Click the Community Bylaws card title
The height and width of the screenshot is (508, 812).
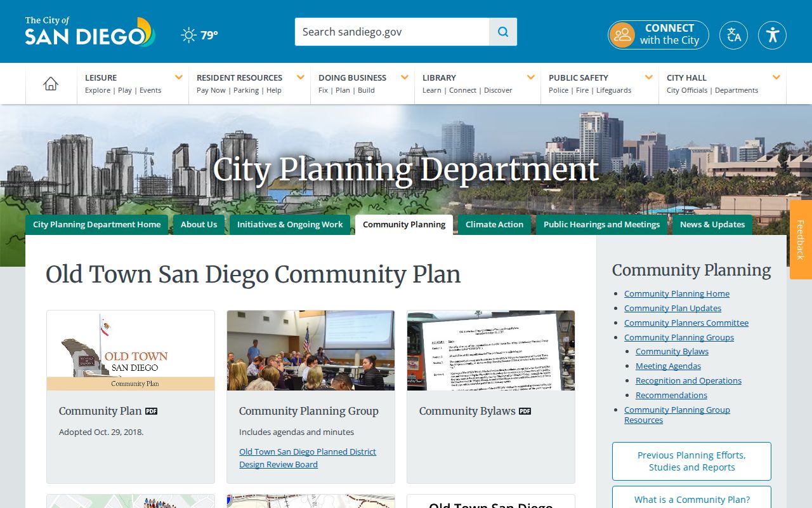tap(467, 411)
